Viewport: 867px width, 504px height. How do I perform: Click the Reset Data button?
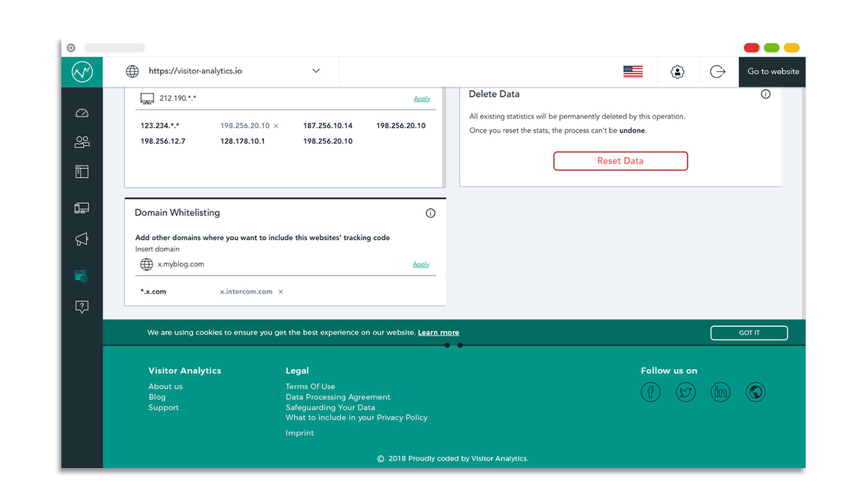(620, 161)
